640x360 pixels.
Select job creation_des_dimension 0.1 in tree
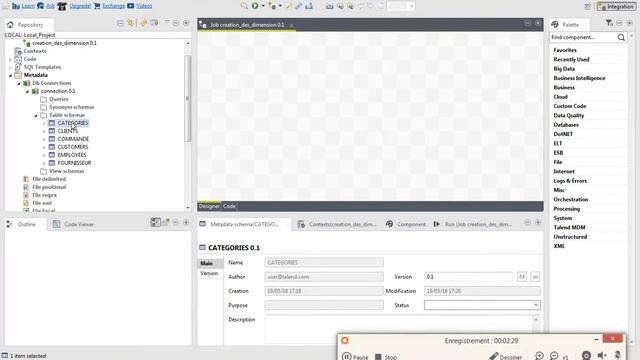64,43
